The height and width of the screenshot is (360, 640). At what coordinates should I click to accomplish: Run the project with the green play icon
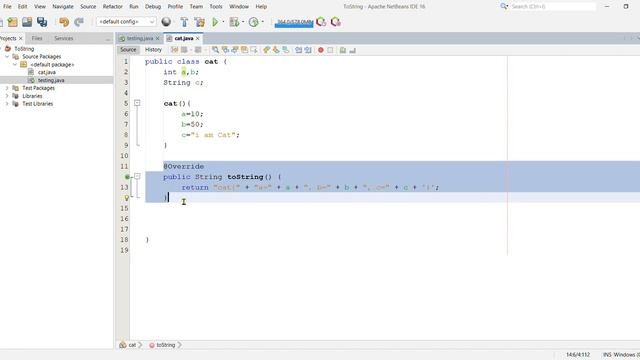tap(215, 22)
